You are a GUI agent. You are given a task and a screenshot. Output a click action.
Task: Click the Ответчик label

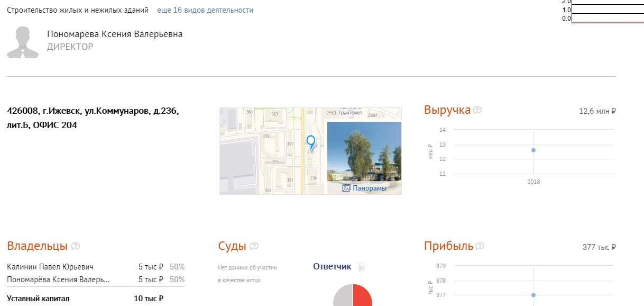tap(332, 267)
